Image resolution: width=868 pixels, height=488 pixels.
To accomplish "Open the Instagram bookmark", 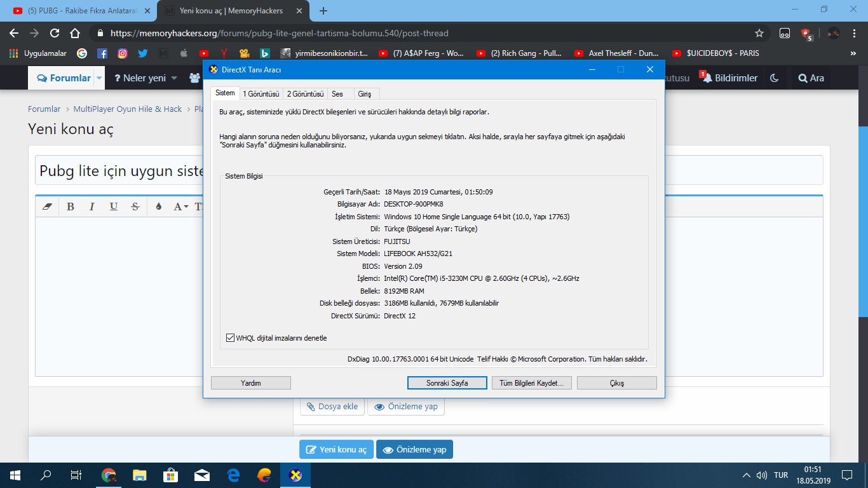I will [x=123, y=53].
